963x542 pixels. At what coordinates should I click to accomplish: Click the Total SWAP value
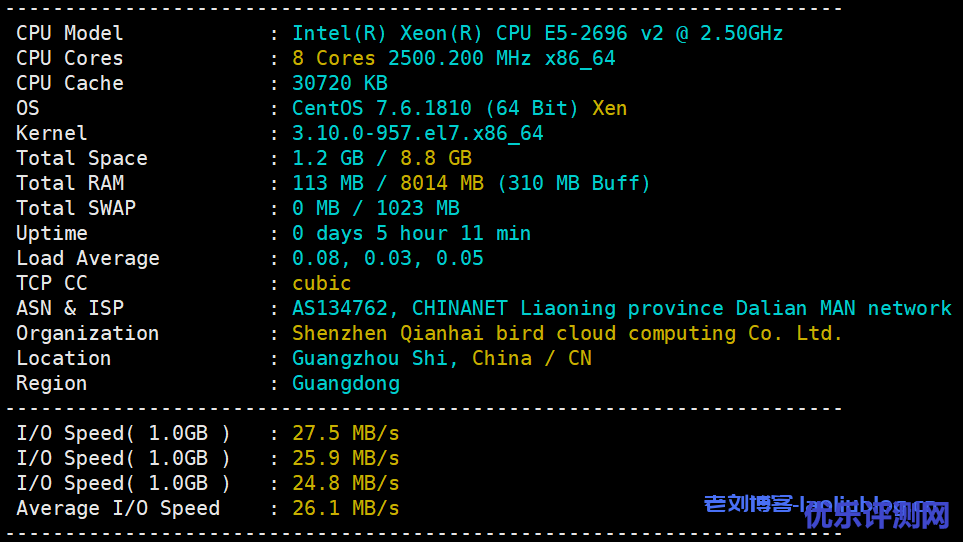[x=375, y=208]
